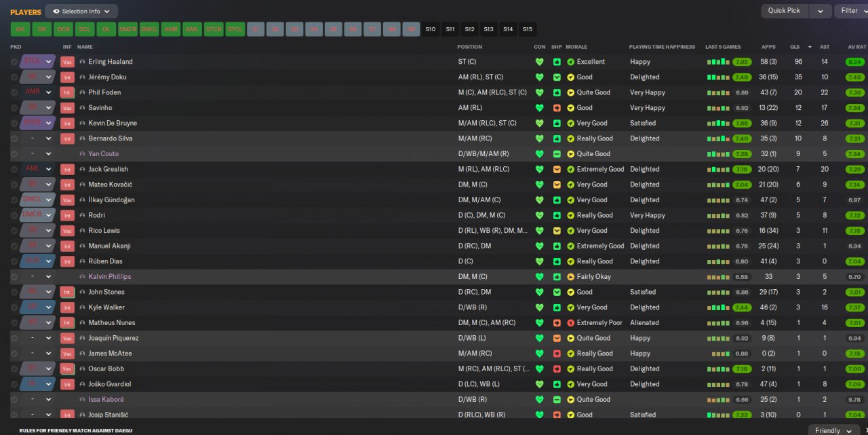Click match sharpness icon for Mateo Kovačić

pyautogui.click(x=557, y=185)
